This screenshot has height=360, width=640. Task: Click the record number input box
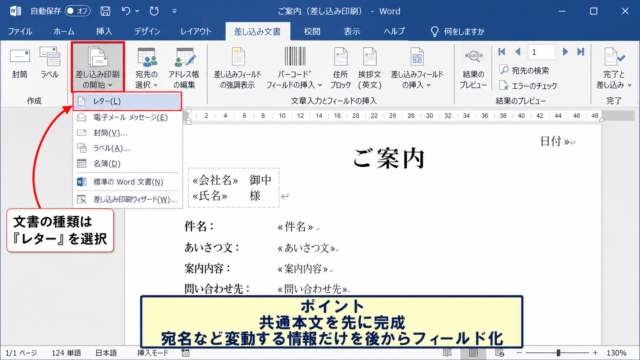click(x=542, y=52)
